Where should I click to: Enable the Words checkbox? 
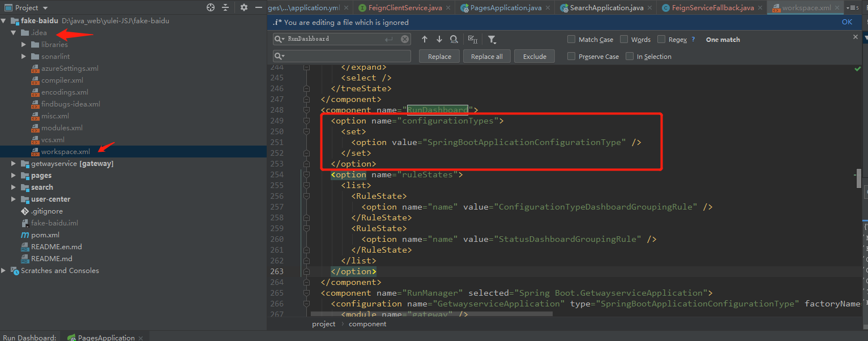point(624,39)
